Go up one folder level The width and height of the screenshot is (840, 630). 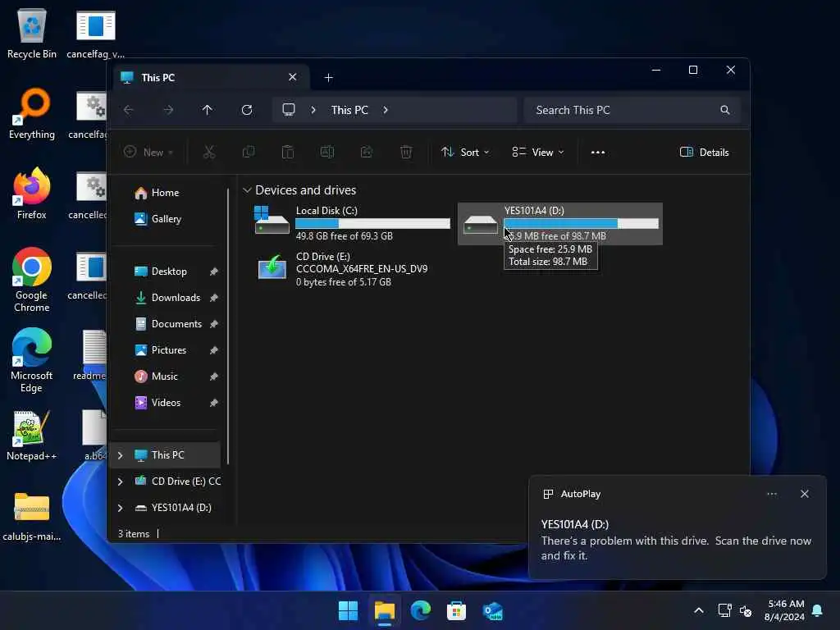[208, 110]
